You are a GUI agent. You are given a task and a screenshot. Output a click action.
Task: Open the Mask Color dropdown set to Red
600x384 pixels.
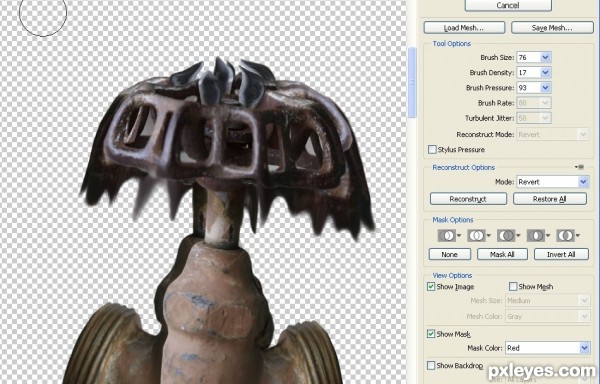[548, 348]
